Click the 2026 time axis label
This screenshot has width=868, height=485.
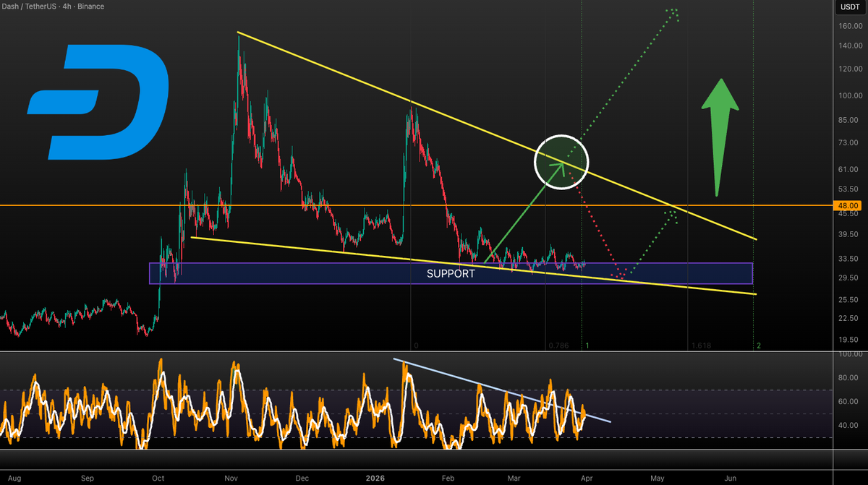tap(375, 478)
